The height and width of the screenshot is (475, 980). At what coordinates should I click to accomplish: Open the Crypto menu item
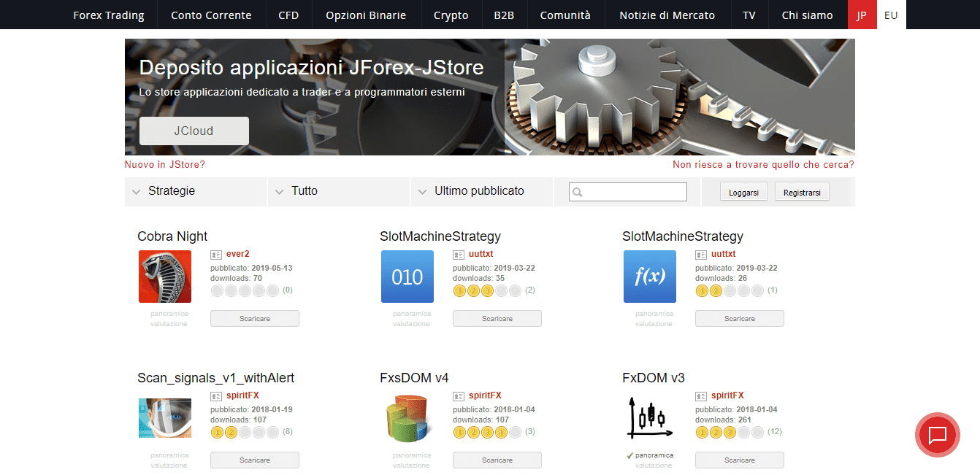point(451,15)
